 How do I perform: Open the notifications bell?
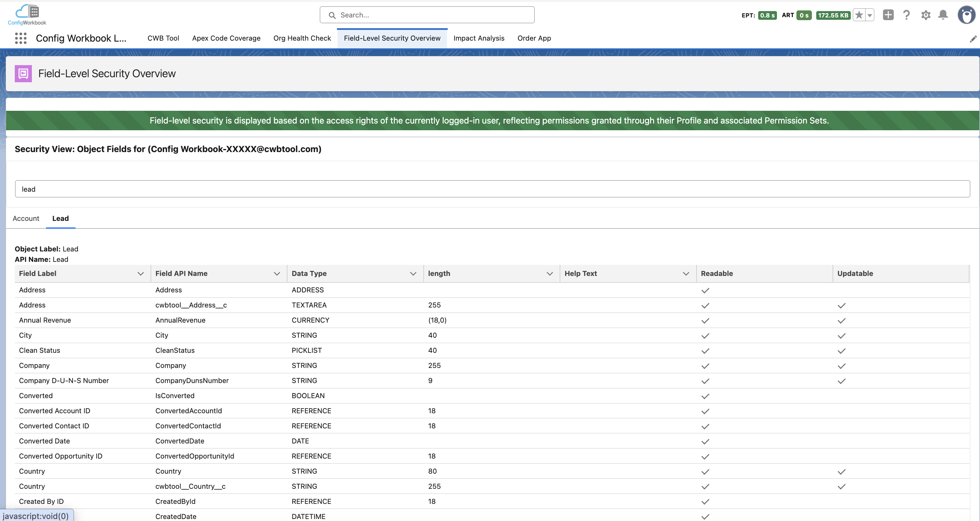[943, 15]
